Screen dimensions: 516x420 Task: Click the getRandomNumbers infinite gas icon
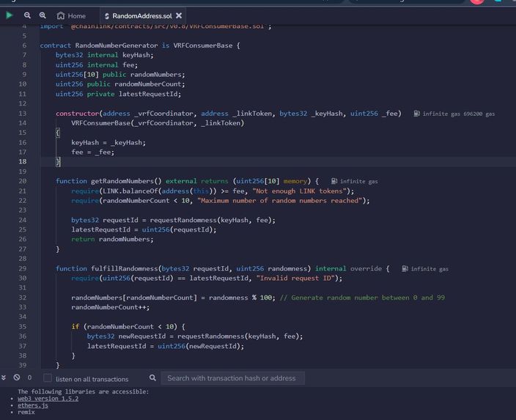(334, 181)
